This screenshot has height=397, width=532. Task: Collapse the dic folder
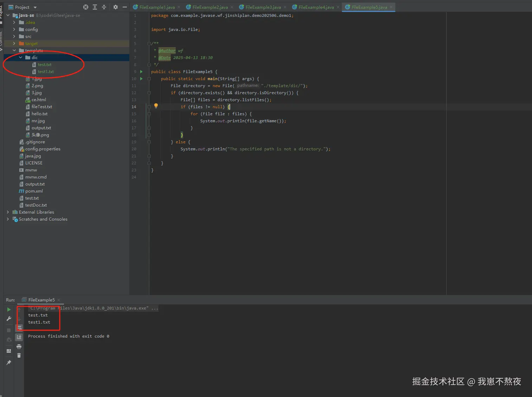coord(20,57)
